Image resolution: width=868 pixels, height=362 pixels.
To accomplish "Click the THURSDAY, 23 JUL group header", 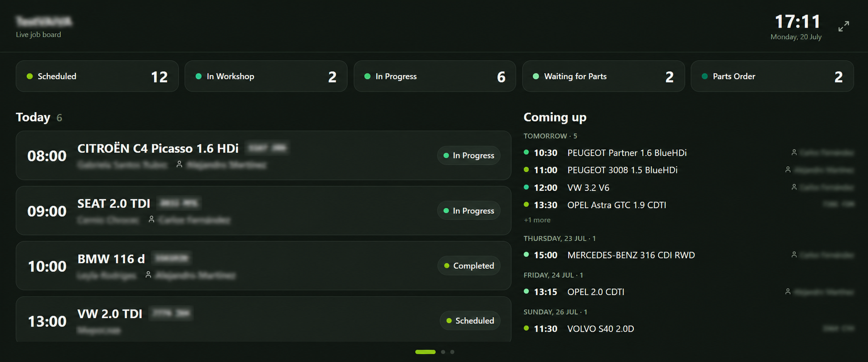I will point(560,239).
